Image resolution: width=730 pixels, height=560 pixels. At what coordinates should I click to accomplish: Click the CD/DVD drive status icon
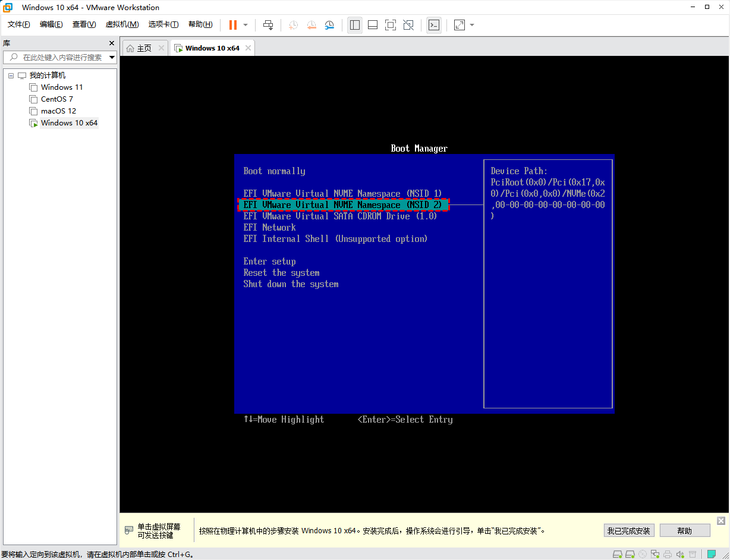(643, 554)
